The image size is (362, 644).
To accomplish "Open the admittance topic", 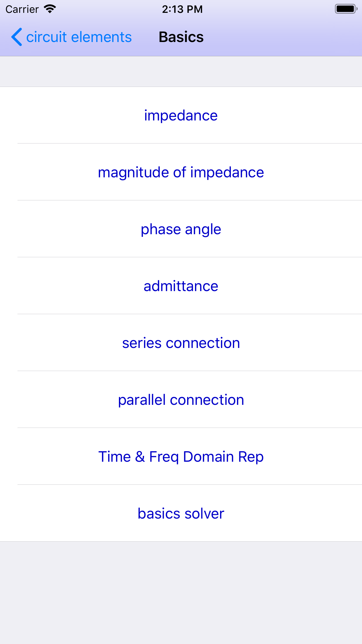I will click(181, 286).
